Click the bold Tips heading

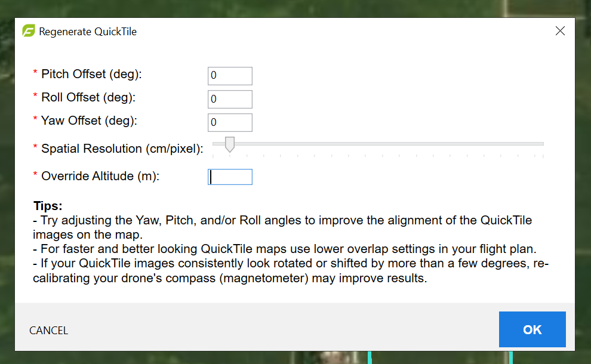coord(48,206)
